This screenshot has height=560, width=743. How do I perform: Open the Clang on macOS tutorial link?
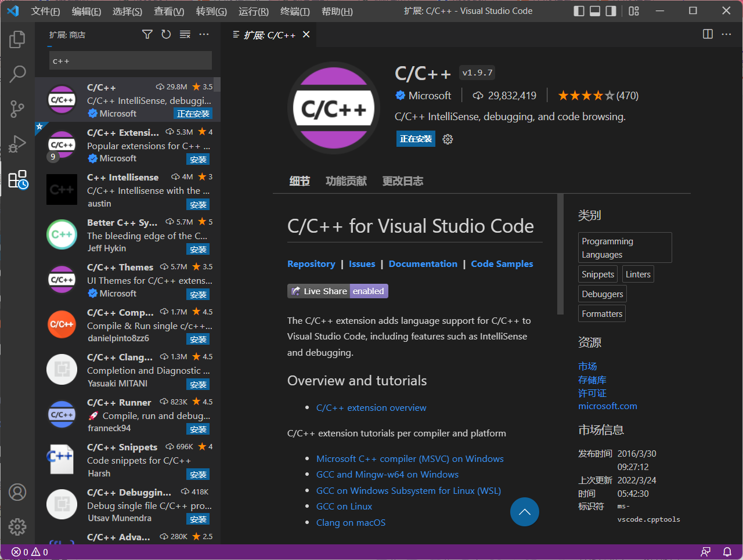click(351, 522)
